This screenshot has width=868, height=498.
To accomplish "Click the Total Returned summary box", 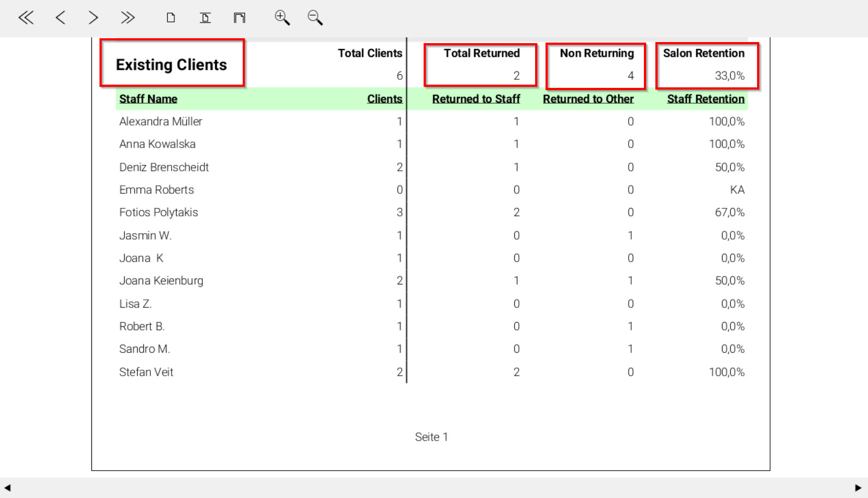I will [480, 65].
